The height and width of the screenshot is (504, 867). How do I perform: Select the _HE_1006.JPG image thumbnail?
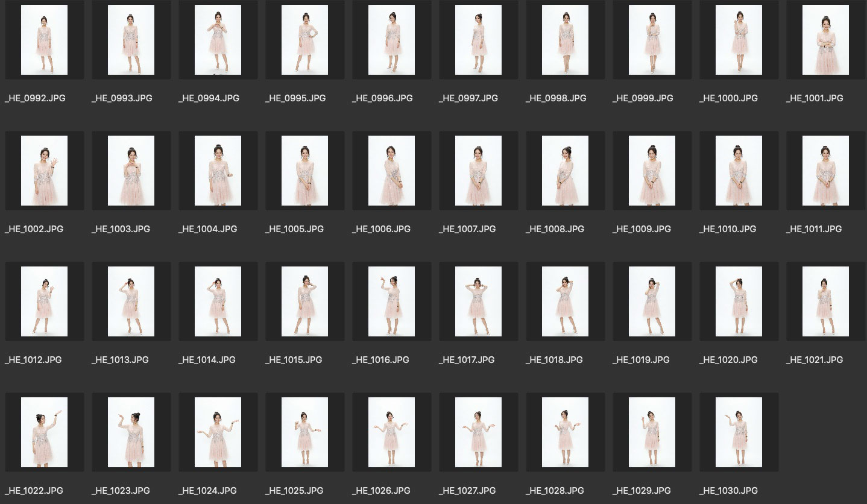pyautogui.click(x=391, y=171)
